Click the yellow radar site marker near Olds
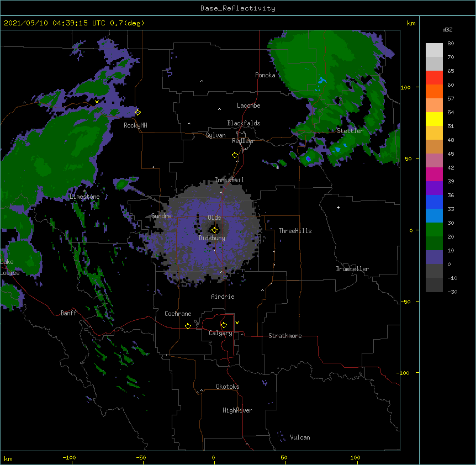The height and width of the screenshot is (465, 476). coord(214,230)
